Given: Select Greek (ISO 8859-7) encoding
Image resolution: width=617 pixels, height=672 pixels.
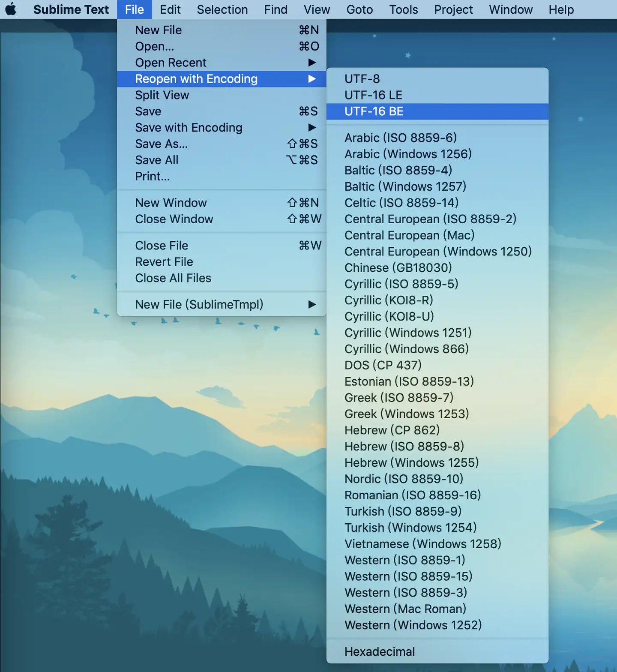Looking at the screenshot, I should (437, 398).
